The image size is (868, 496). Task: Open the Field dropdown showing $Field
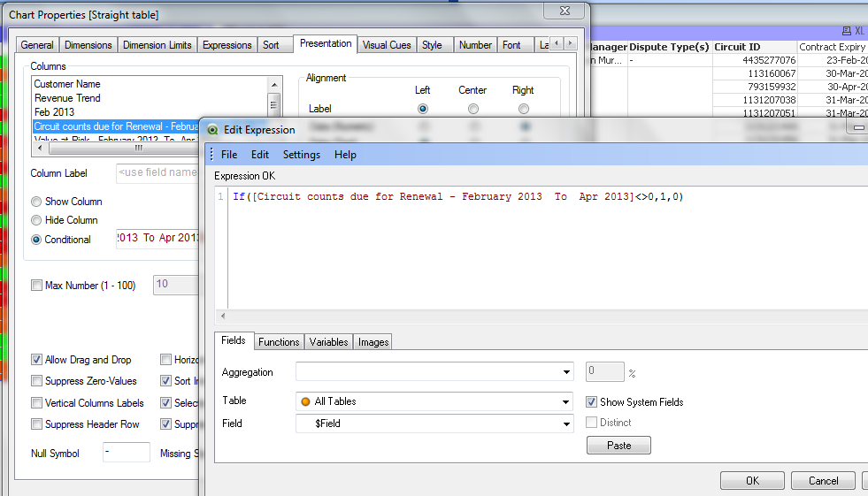coord(434,424)
